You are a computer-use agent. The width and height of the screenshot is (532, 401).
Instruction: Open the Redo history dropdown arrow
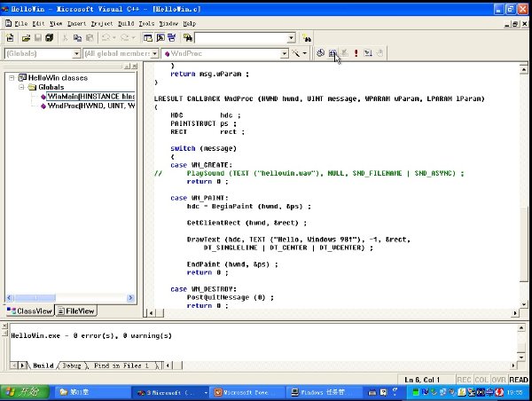(133, 37)
